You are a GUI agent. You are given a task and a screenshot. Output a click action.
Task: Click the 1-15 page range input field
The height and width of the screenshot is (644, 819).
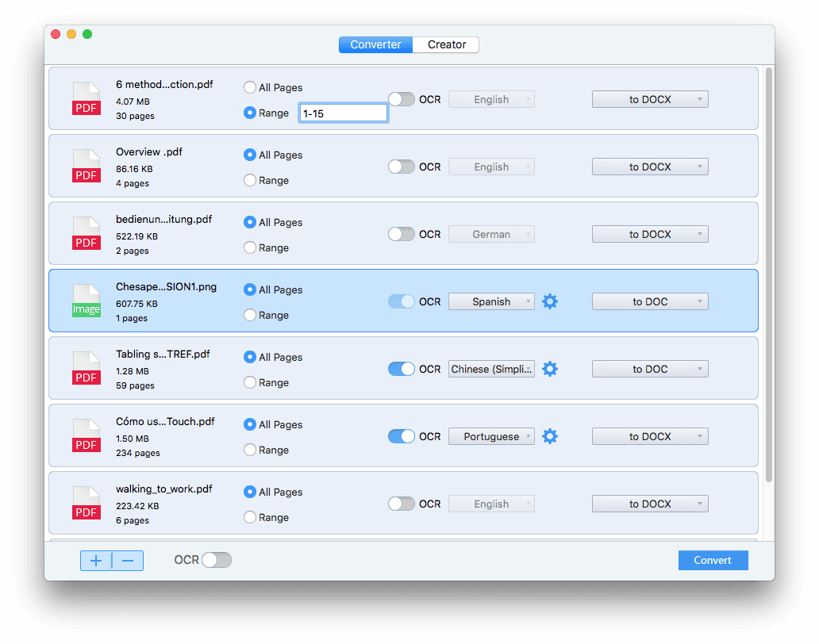click(343, 112)
